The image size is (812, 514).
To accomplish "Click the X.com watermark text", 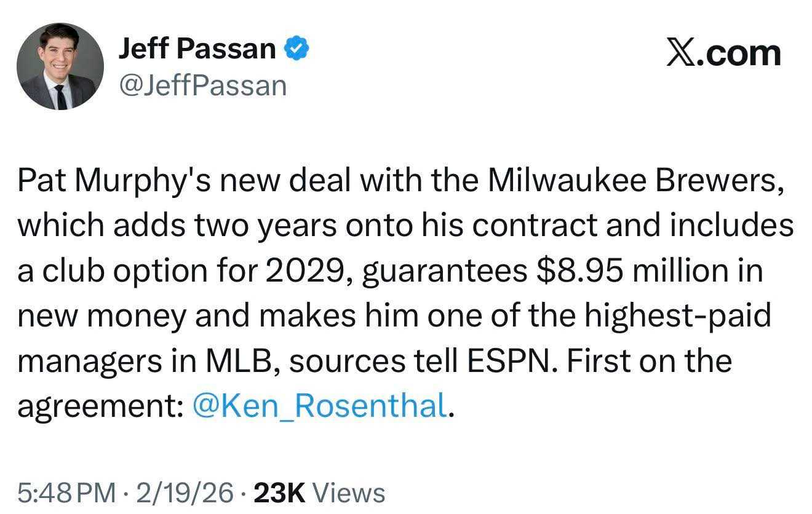I will [x=724, y=53].
